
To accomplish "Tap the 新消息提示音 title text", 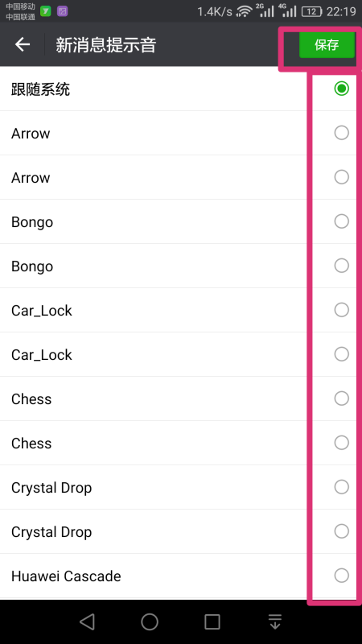I will (x=106, y=45).
